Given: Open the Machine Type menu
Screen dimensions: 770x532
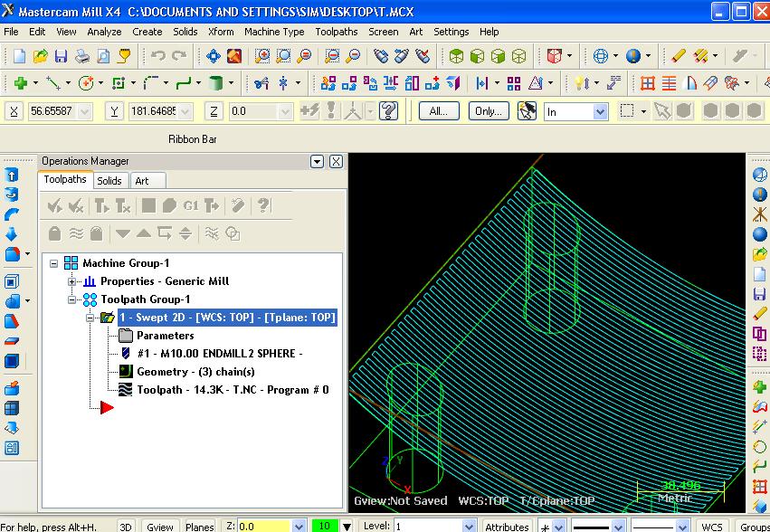Looking at the screenshot, I should tap(274, 32).
